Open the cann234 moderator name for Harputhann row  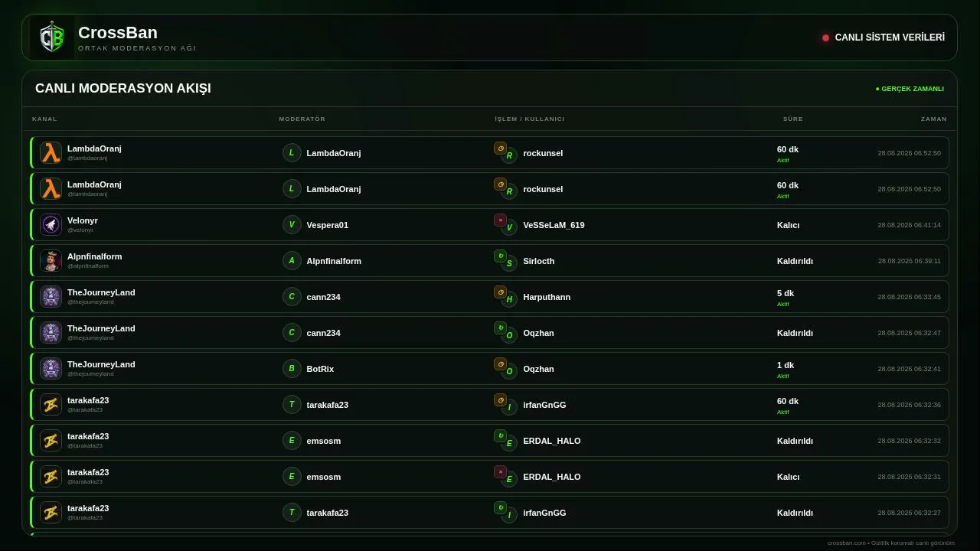click(x=323, y=297)
